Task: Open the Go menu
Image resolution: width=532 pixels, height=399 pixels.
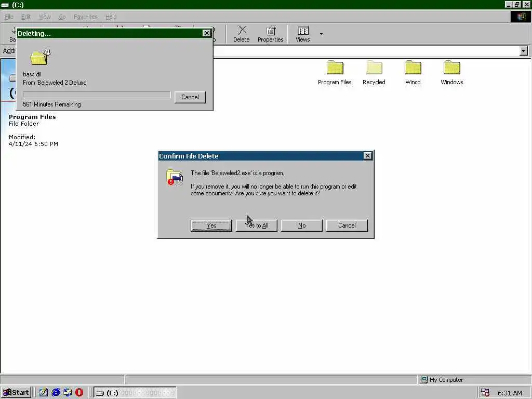Action: (62, 17)
